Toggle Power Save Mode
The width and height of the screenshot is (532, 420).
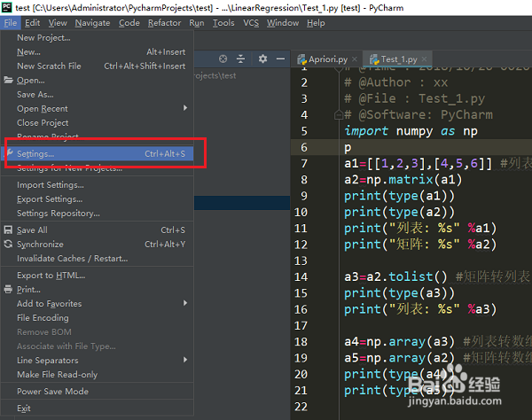(x=97, y=392)
